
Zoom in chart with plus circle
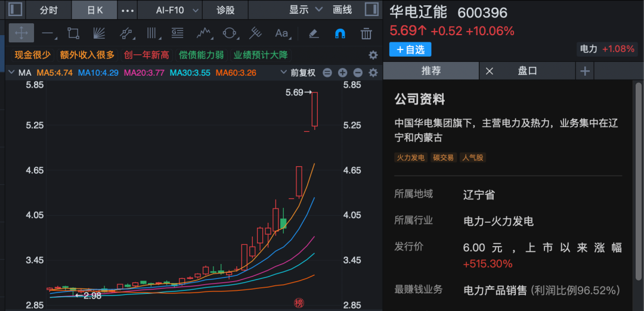click(342, 73)
